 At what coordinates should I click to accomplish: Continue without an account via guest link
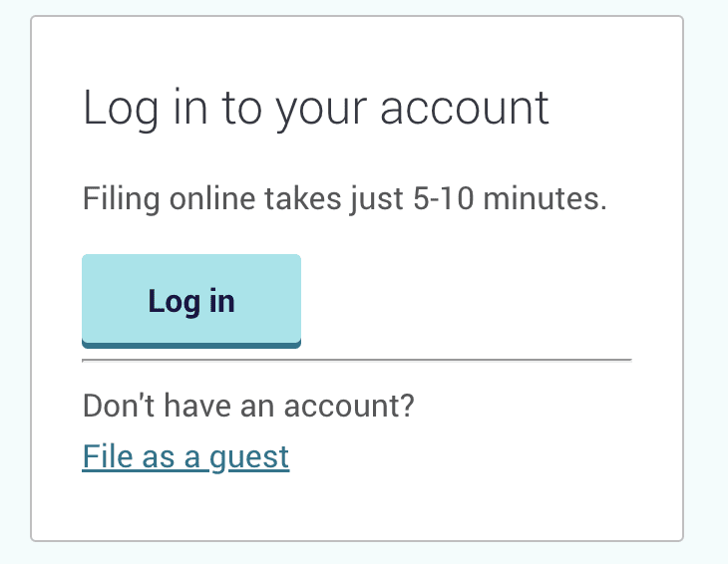[x=185, y=456]
